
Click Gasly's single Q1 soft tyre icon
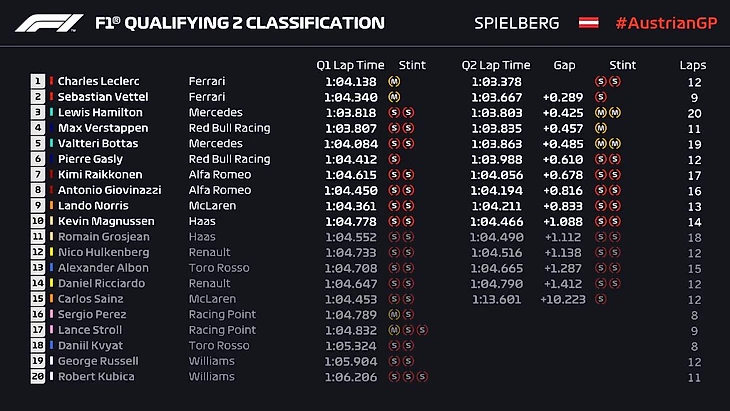[x=394, y=159]
